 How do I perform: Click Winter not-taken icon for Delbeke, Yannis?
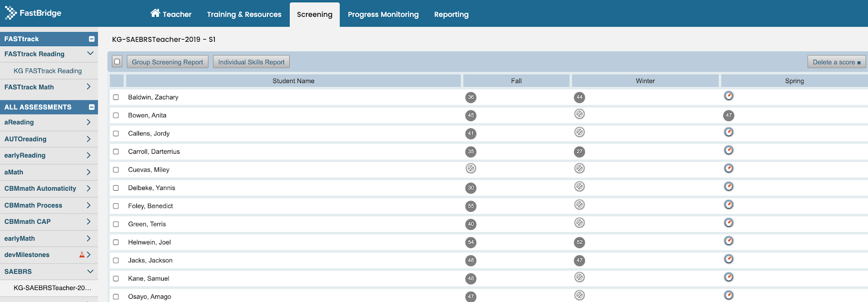click(x=579, y=186)
